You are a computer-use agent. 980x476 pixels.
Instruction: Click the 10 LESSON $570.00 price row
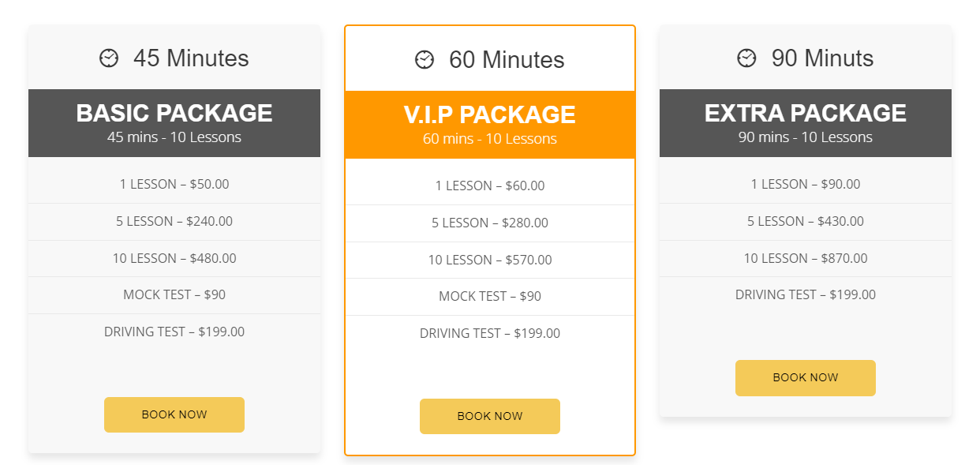pos(489,260)
